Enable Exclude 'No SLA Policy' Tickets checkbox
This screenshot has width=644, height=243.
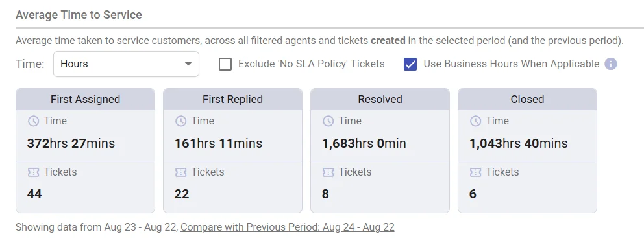point(225,64)
